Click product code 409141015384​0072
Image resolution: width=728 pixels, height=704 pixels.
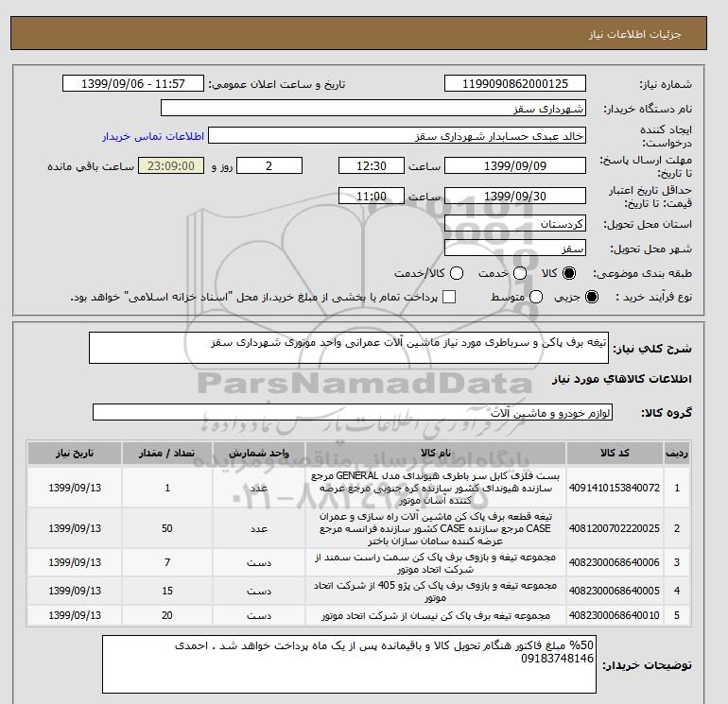click(615, 488)
